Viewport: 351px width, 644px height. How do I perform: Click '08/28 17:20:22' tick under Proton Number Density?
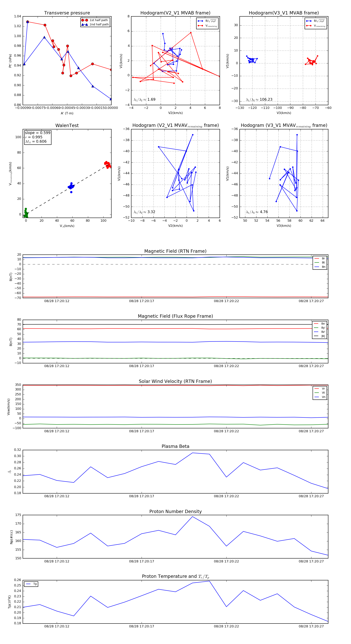pos(226,561)
